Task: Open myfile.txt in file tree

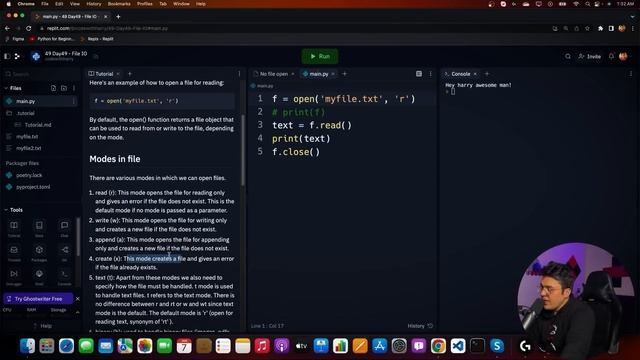Action: (27, 137)
